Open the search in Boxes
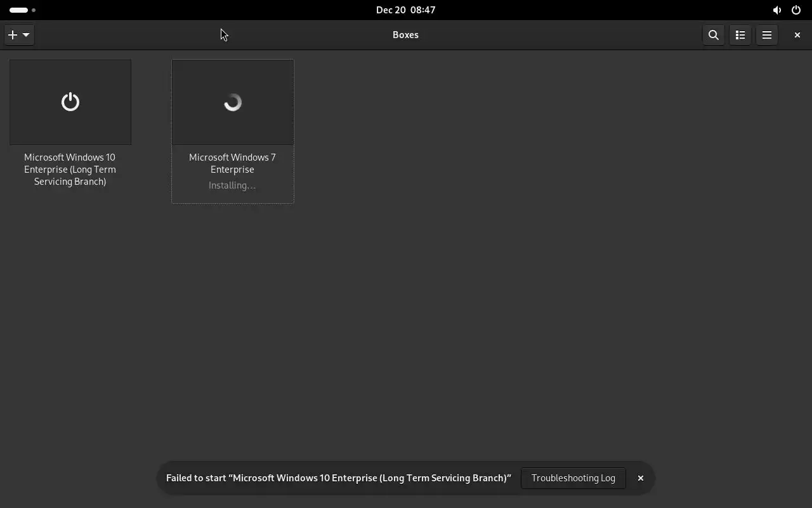Viewport: 812px width, 508px height. [714, 35]
